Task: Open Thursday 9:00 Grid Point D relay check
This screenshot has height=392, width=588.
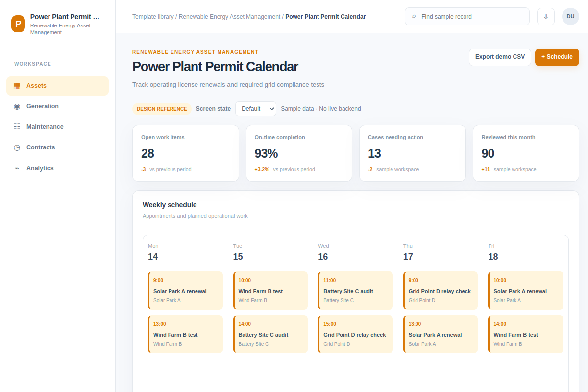Action: [441, 291]
